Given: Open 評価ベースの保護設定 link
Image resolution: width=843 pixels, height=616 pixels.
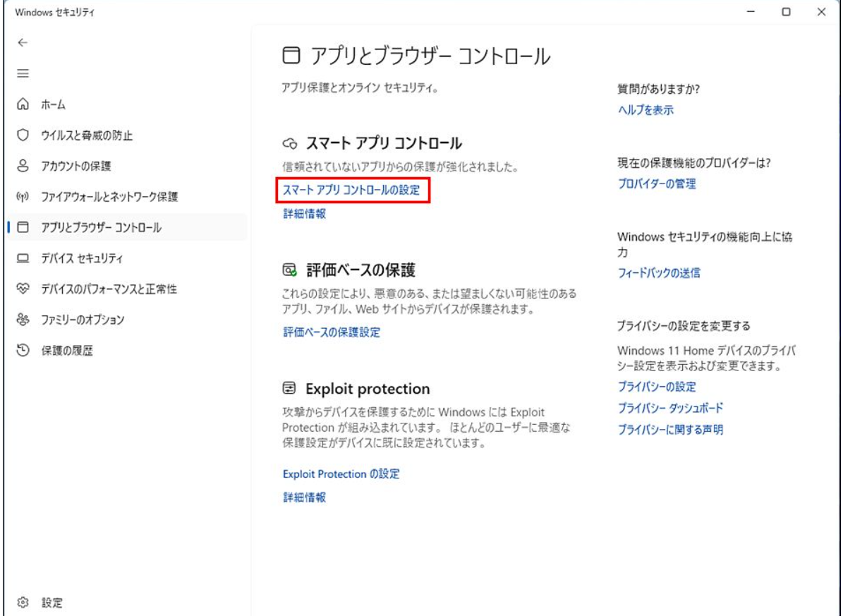Looking at the screenshot, I should (331, 332).
